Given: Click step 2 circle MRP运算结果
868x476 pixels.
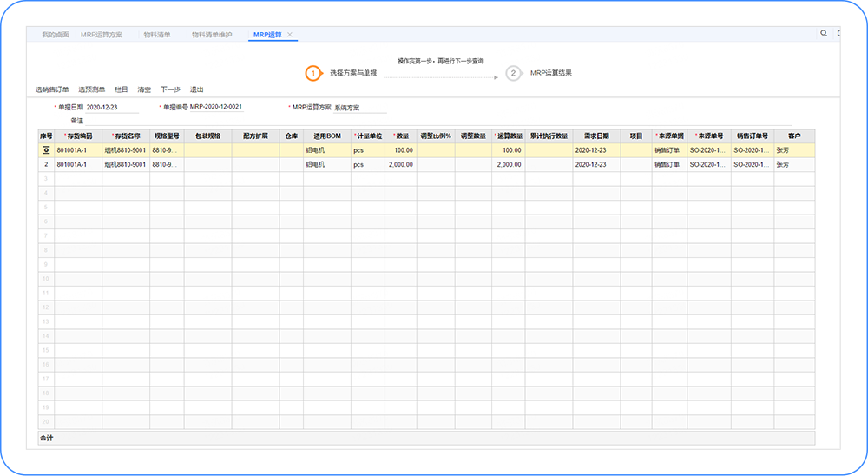Looking at the screenshot, I should pyautogui.click(x=513, y=74).
